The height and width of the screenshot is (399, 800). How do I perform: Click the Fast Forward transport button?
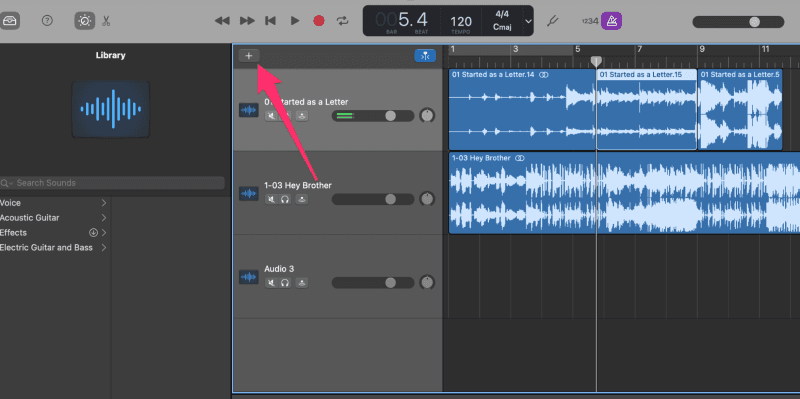click(x=247, y=21)
